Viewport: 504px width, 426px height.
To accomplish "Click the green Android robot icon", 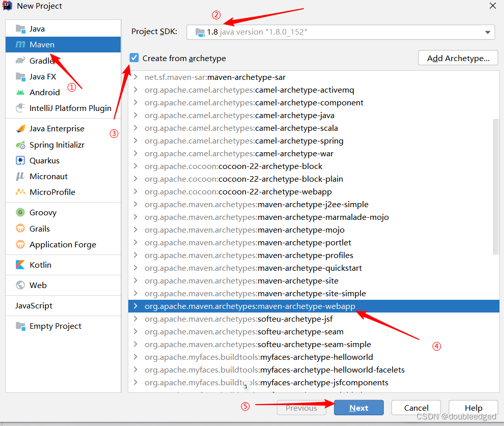I will [20, 93].
